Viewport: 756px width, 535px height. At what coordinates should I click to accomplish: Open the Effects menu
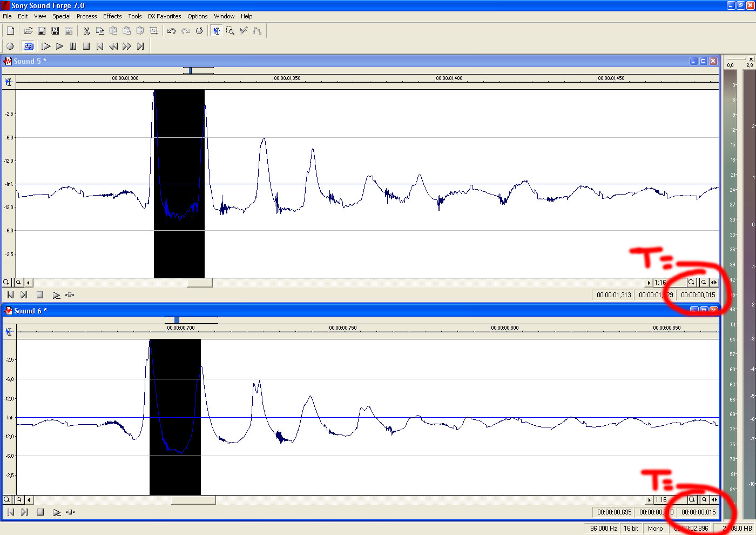[x=112, y=16]
